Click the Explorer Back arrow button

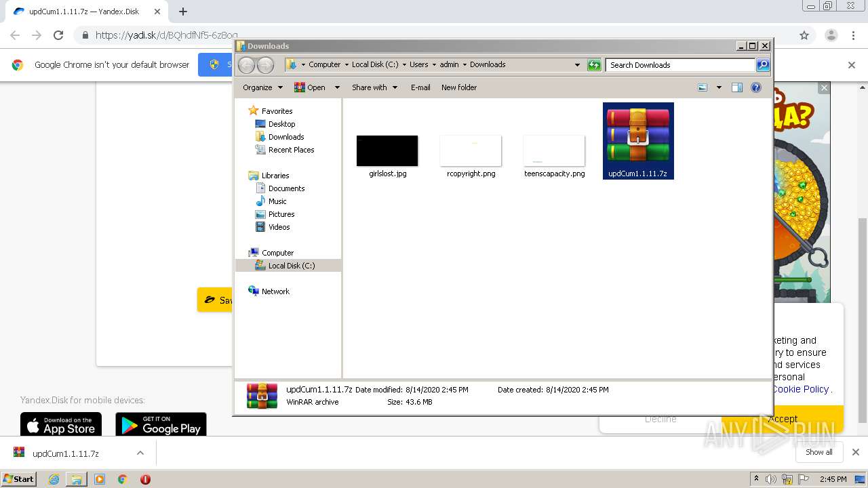coord(246,65)
